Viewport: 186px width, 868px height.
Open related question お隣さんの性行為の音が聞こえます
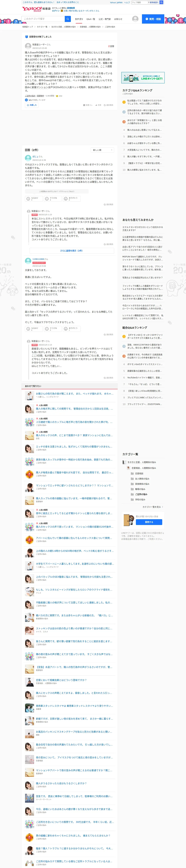click(74, 393)
